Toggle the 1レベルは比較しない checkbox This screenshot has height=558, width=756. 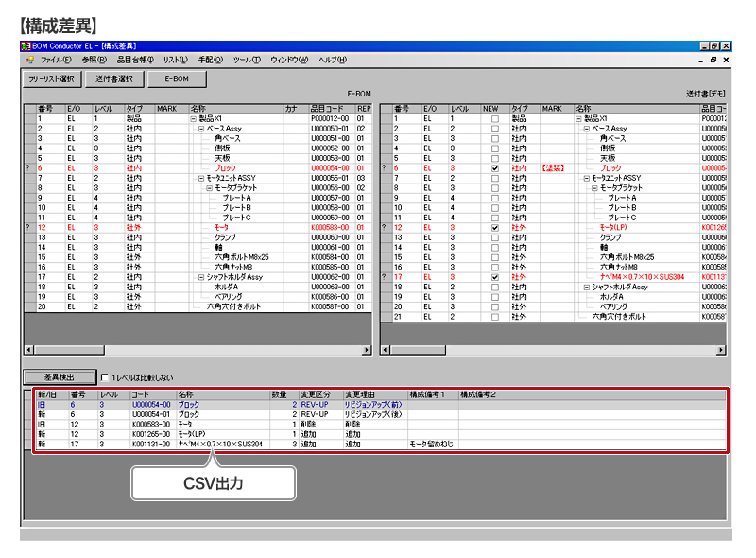tap(105, 377)
